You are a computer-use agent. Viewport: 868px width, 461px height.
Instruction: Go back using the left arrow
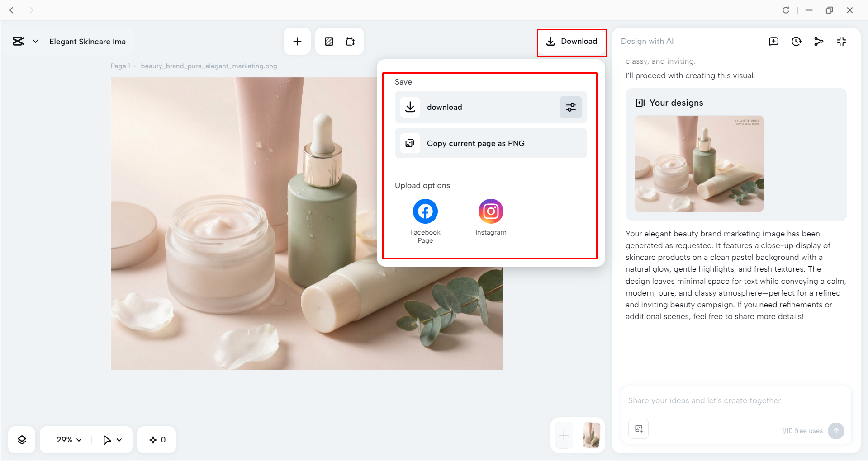pyautogui.click(x=12, y=10)
